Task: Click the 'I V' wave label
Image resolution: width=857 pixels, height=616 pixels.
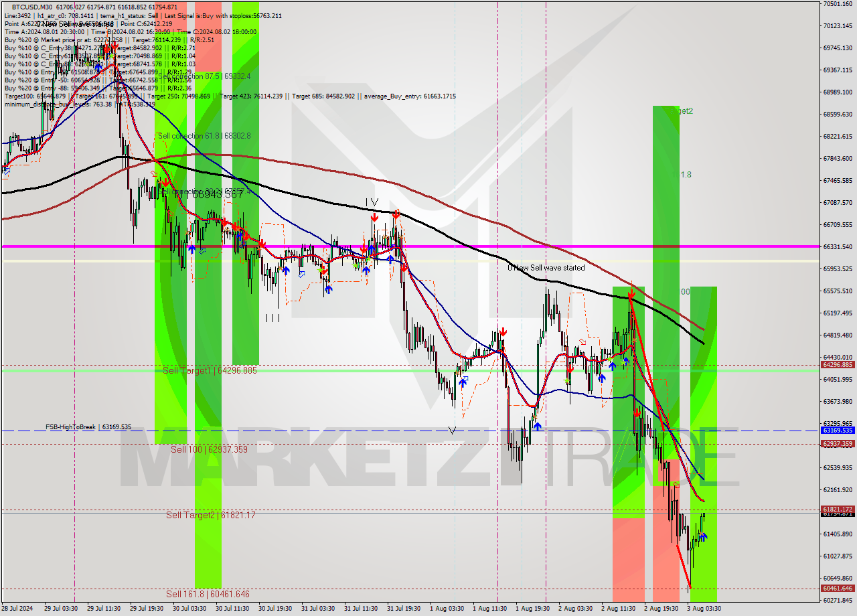Action: click(x=372, y=202)
